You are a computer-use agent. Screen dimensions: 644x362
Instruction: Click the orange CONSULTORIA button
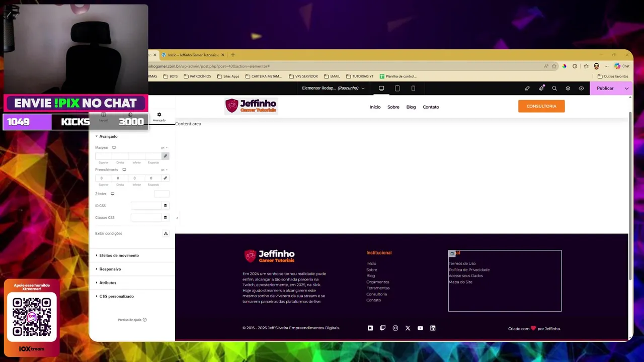(541, 106)
